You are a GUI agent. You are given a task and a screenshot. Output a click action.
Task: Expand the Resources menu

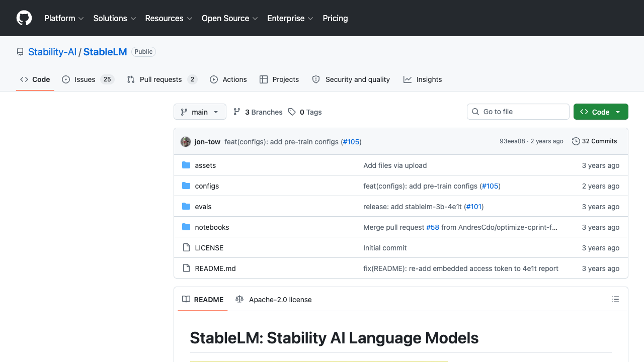(169, 18)
